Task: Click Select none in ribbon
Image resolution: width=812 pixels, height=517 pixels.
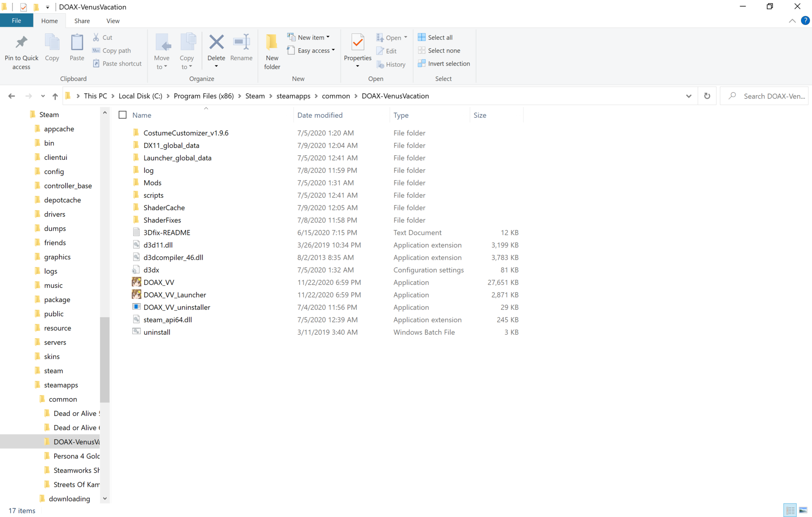Action: (439, 50)
